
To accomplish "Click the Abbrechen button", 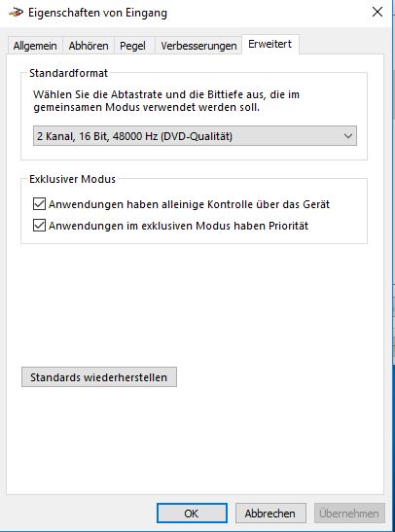I will [270, 513].
